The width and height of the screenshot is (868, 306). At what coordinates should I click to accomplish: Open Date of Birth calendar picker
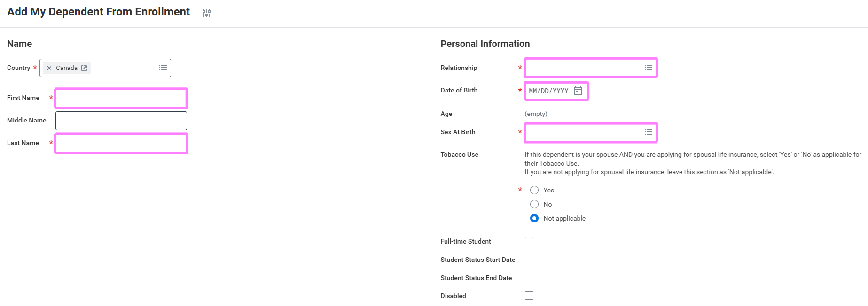(x=578, y=91)
